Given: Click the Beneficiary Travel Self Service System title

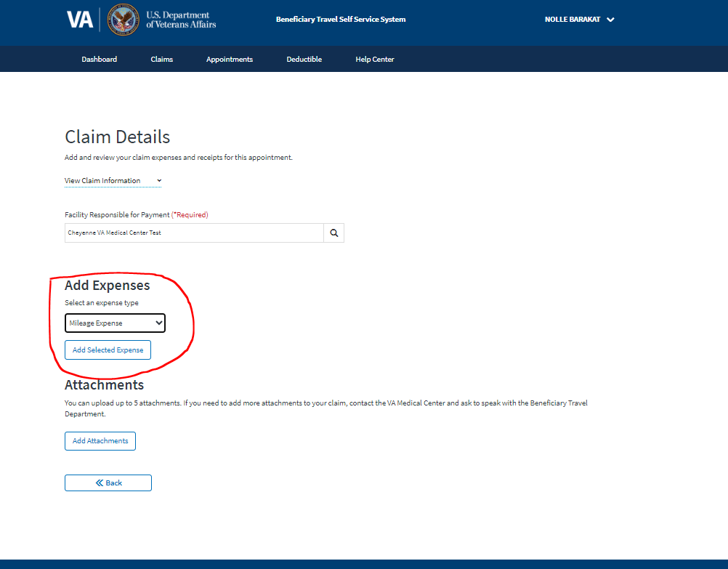Looking at the screenshot, I should 341,20.
